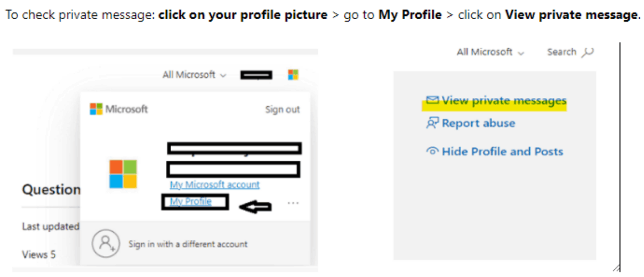Image resolution: width=644 pixels, height=277 pixels.
Task: Click the envelope icon beside View private messages
Action: (432, 100)
